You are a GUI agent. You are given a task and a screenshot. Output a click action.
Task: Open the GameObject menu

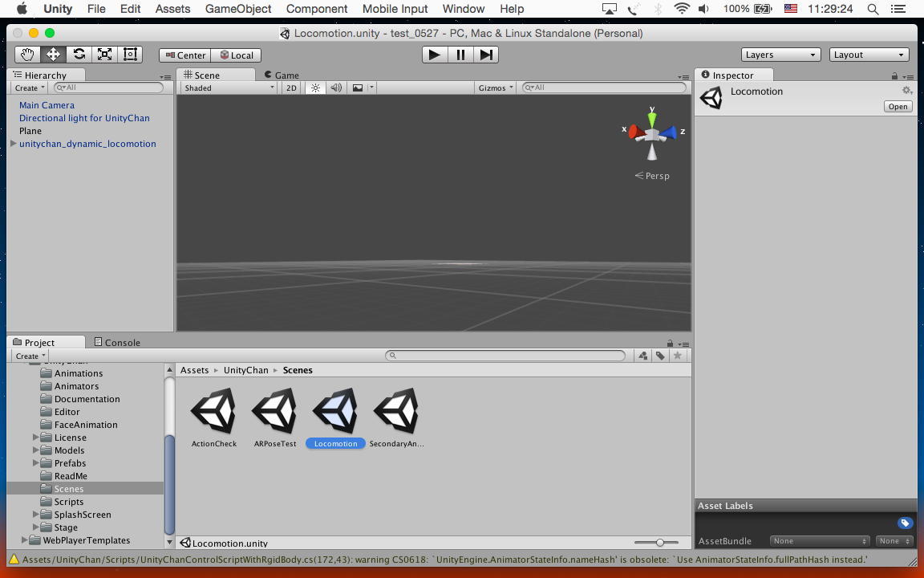(238, 9)
